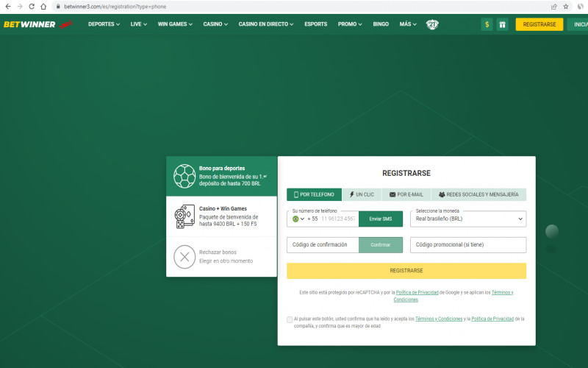Click the padlock site info icon
This screenshot has width=588, height=368.
pyautogui.click(x=58, y=7)
